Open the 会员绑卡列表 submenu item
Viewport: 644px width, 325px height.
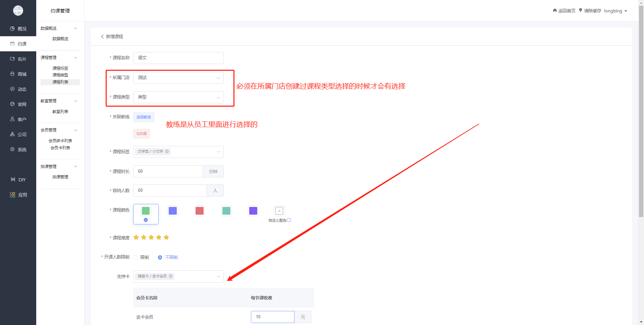point(60,141)
